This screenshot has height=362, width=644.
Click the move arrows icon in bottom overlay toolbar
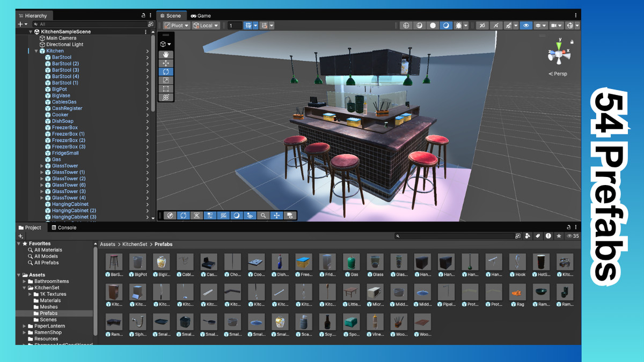(x=277, y=216)
